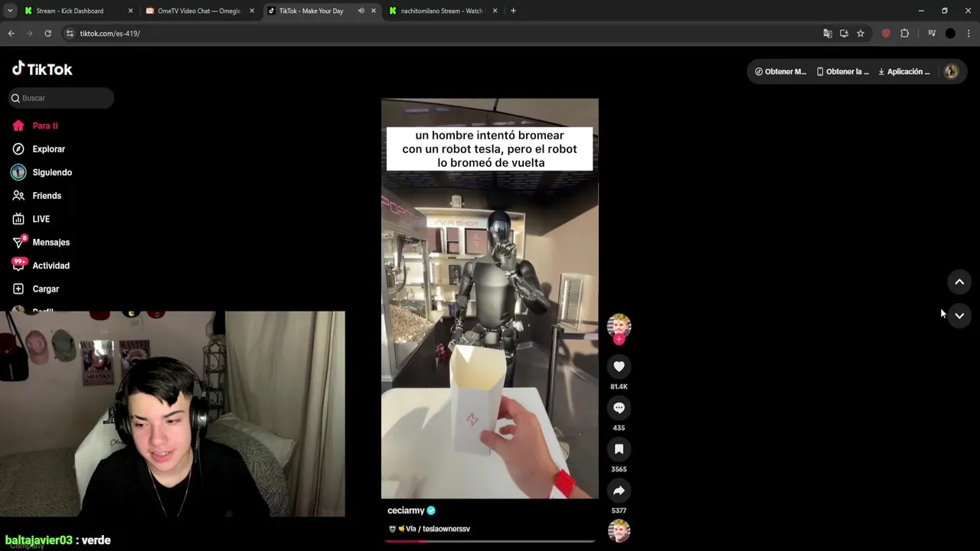
Task: Click the 81.4K likes count
Action: click(619, 386)
